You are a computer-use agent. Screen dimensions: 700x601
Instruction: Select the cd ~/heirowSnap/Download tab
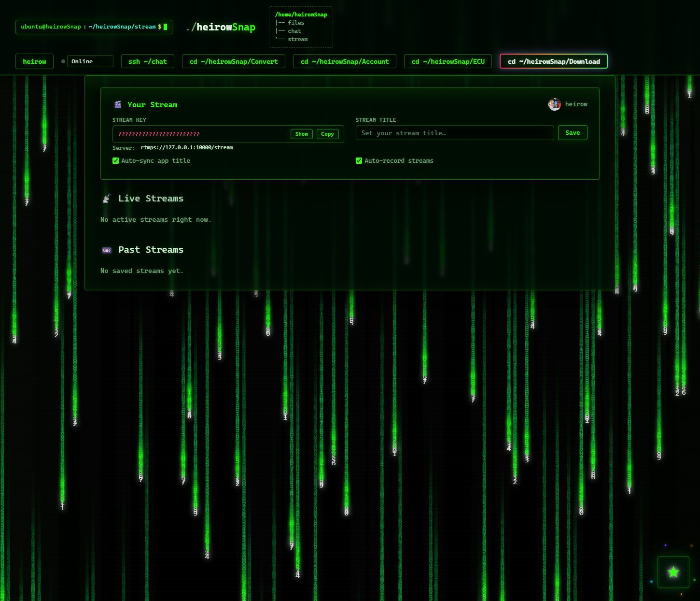tap(554, 61)
